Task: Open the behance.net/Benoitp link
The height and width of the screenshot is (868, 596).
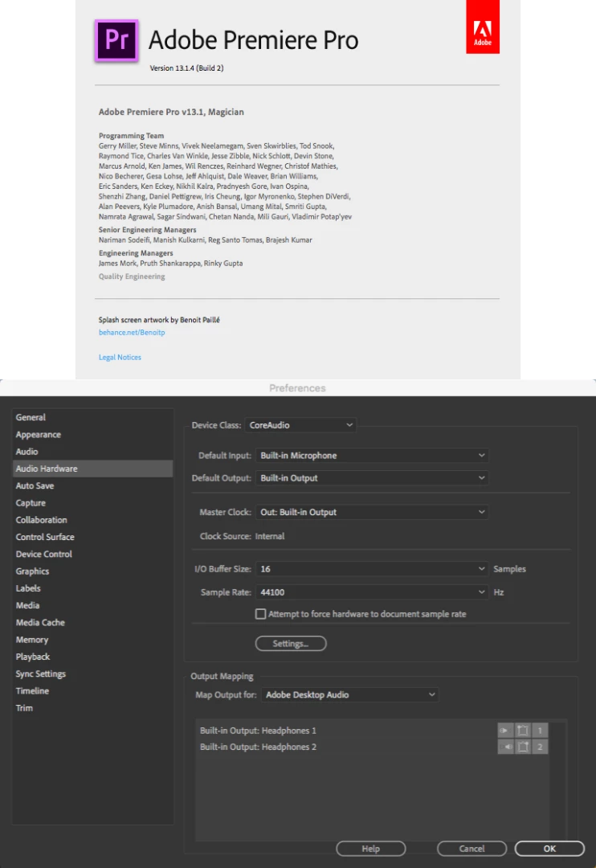Action: (132, 333)
